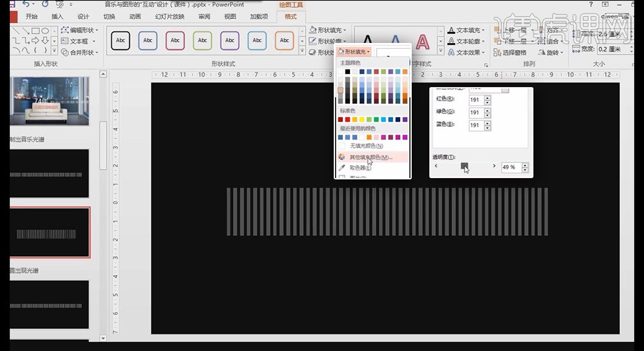The width and height of the screenshot is (644, 351).
Task: Open the Slide Show (幻灯片放映) tab
Action: (170, 16)
